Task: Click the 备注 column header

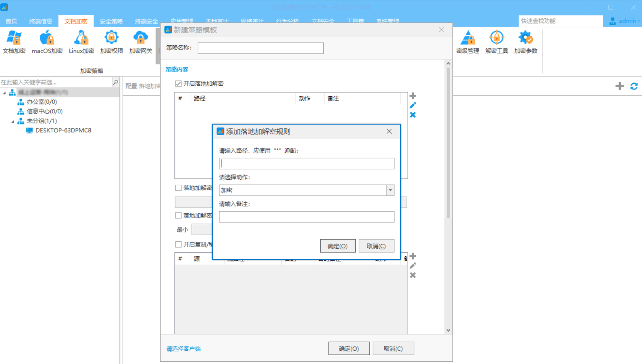Action: coord(362,98)
